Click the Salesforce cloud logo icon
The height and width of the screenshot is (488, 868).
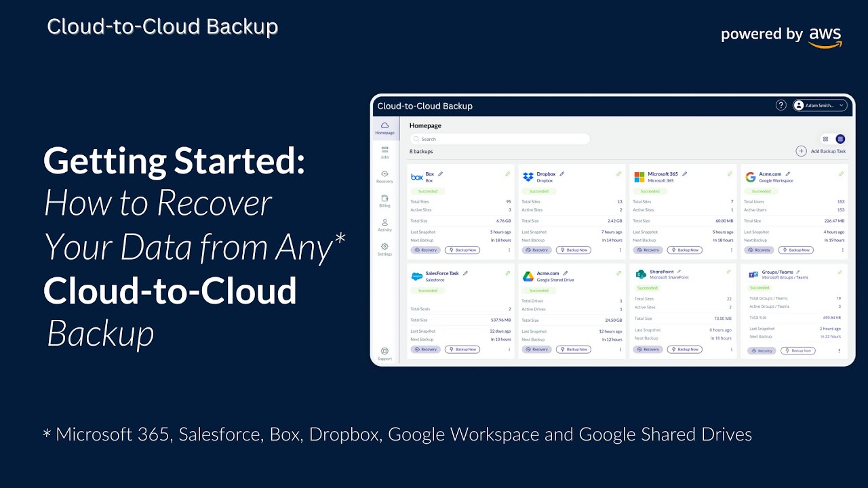(x=416, y=277)
